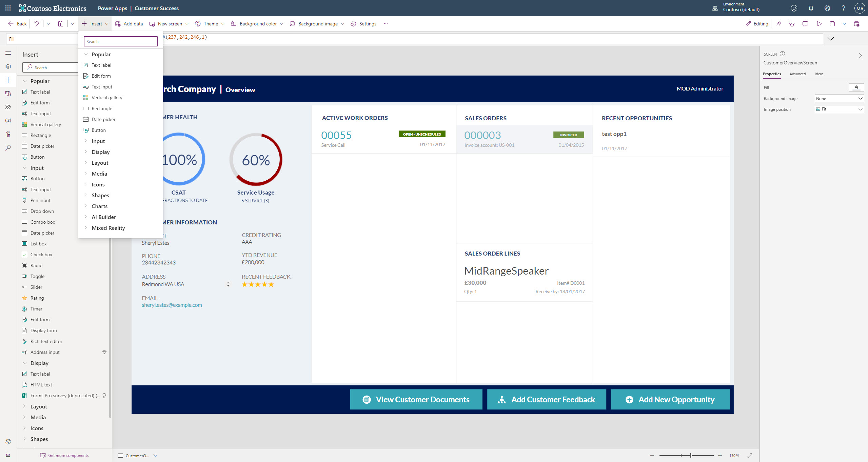Viewport: 868px width, 462px height.
Task: Click the Copilot icon in header
Action: point(794,8)
